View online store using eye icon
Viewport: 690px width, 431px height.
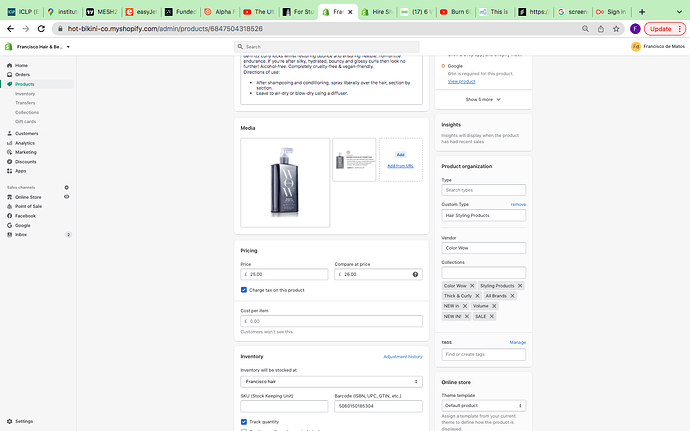click(x=66, y=197)
